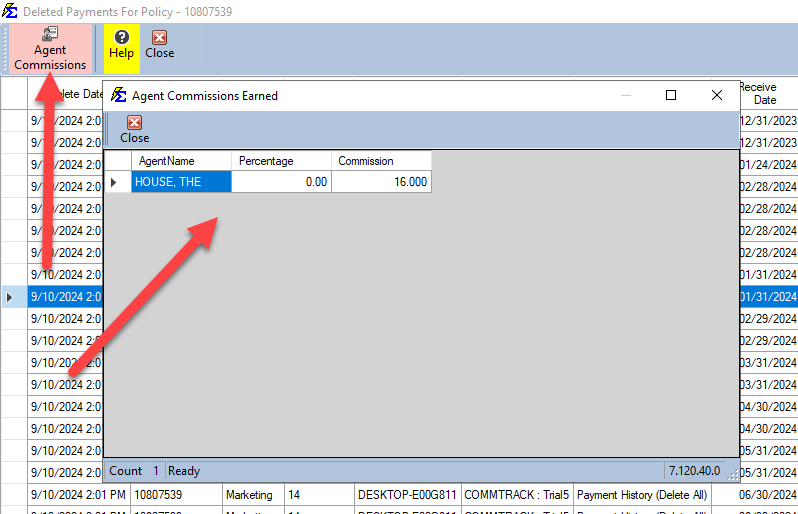Click the Agent Commissions Earned title bar icon
The image size is (798, 514).
point(119,95)
